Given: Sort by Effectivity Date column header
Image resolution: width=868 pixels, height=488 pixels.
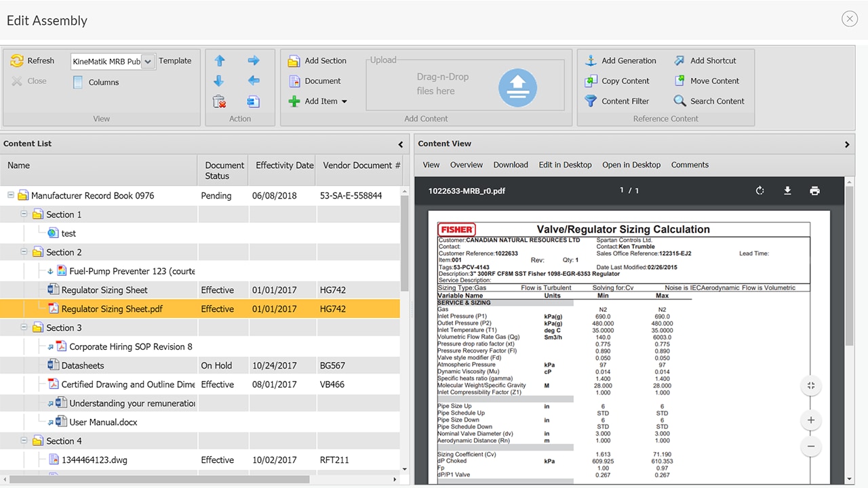Looking at the screenshot, I should (x=283, y=170).
